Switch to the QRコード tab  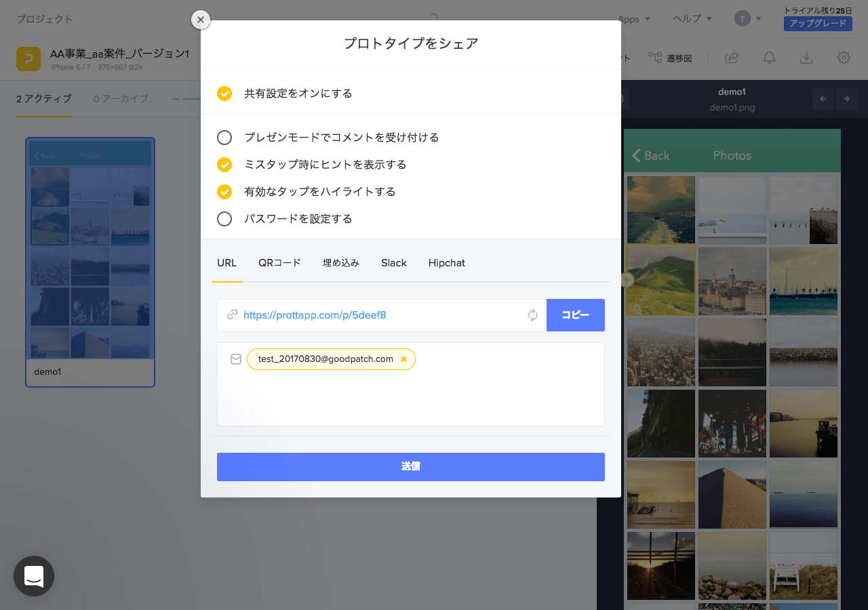click(x=279, y=263)
